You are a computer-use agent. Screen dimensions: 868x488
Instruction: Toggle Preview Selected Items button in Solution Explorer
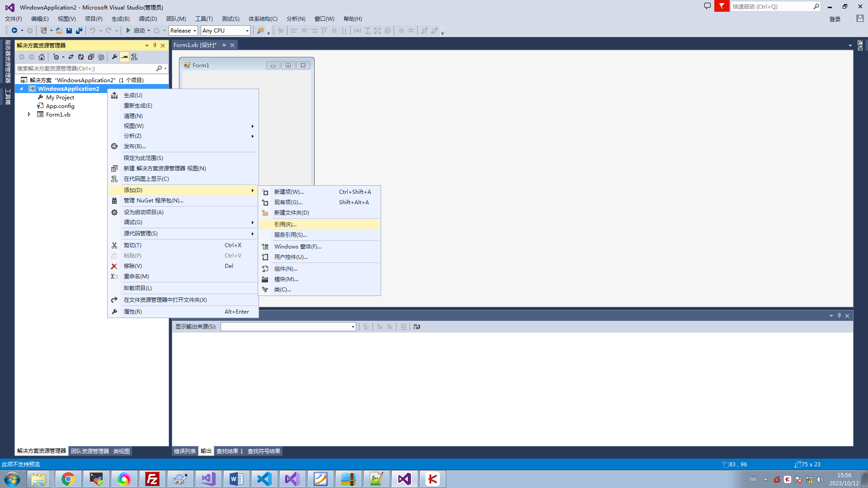click(x=124, y=57)
